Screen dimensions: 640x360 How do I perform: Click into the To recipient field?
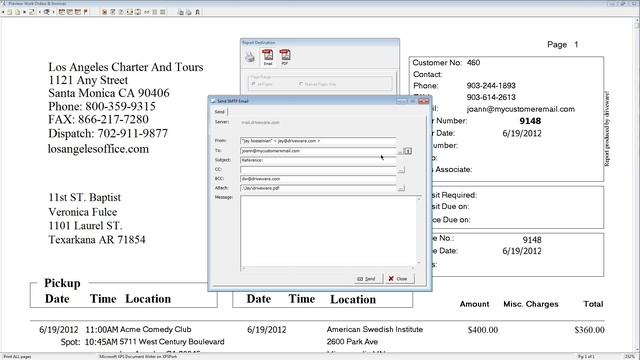[x=318, y=151]
